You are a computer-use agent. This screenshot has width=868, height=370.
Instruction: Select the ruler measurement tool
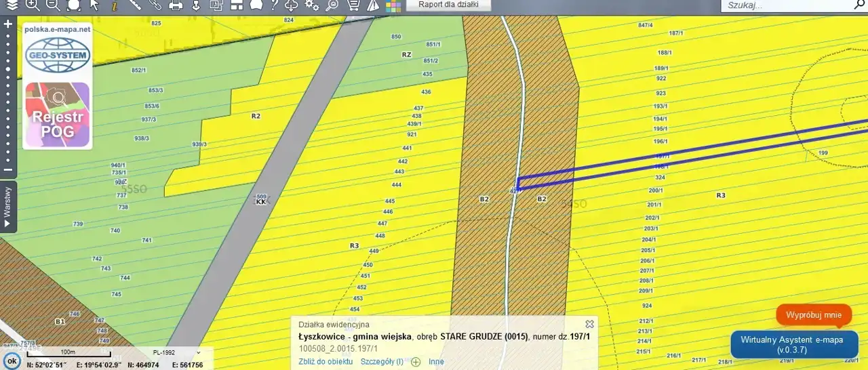(135, 5)
